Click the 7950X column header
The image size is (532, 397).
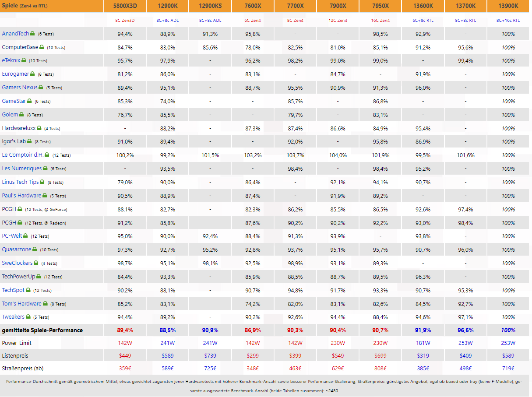click(x=380, y=6)
